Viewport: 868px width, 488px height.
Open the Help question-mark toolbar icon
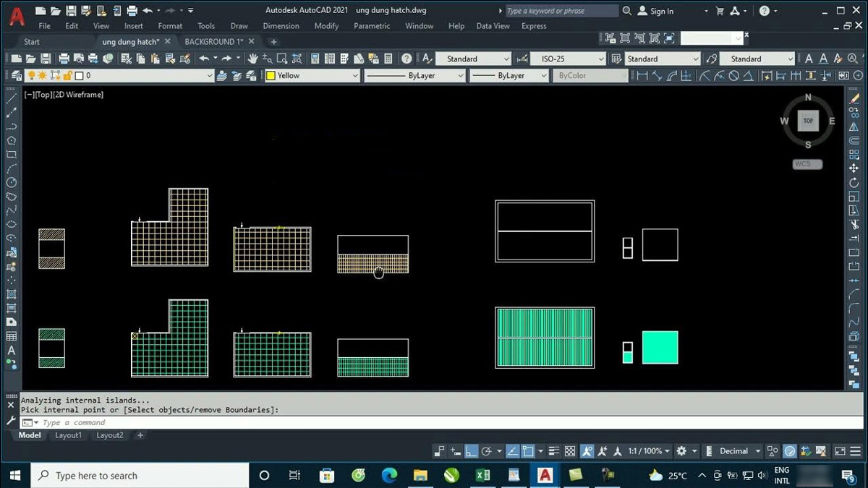click(x=407, y=59)
